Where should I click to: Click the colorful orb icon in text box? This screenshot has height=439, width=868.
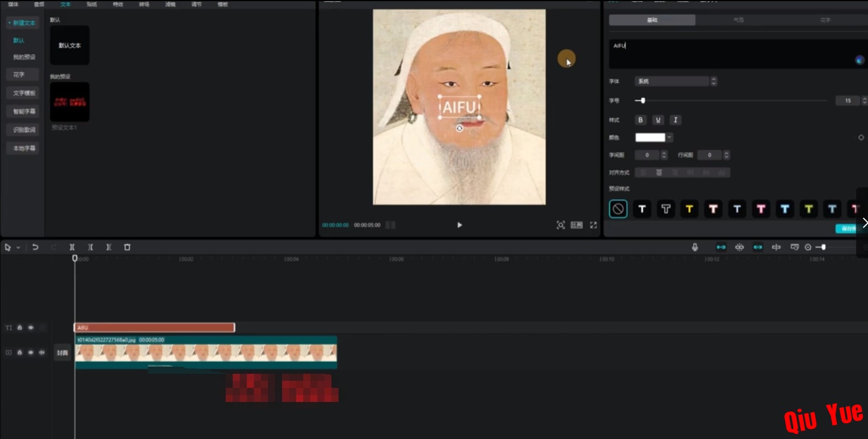pos(859,60)
